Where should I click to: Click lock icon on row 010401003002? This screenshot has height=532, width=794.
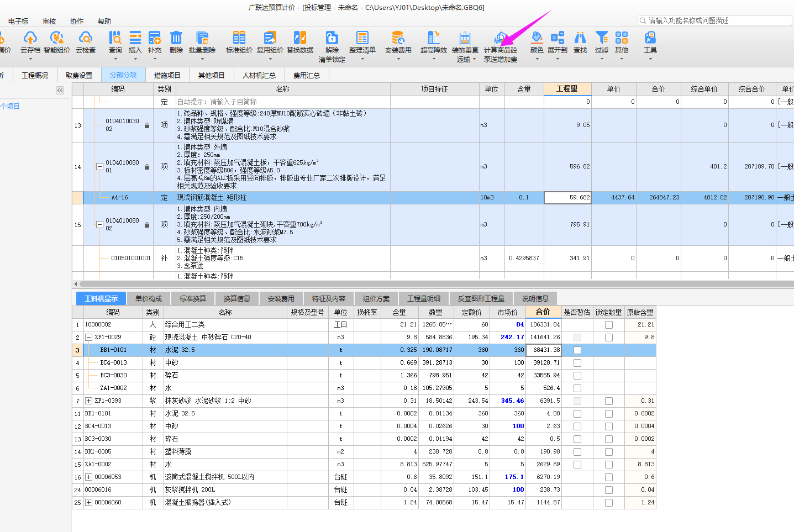coord(147,125)
